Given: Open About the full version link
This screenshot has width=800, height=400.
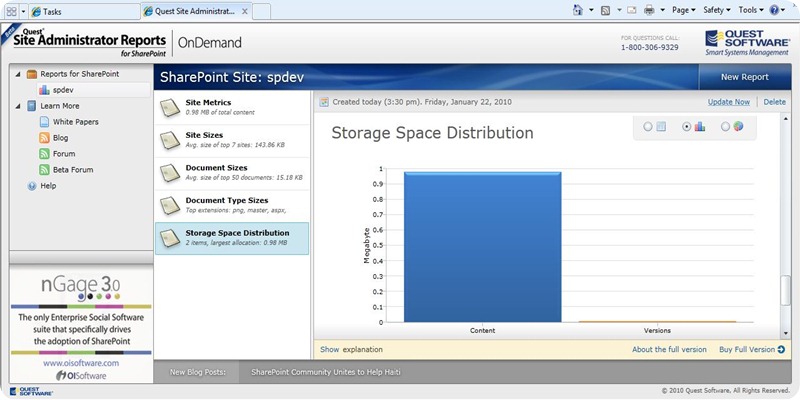Looking at the screenshot, I should point(669,349).
